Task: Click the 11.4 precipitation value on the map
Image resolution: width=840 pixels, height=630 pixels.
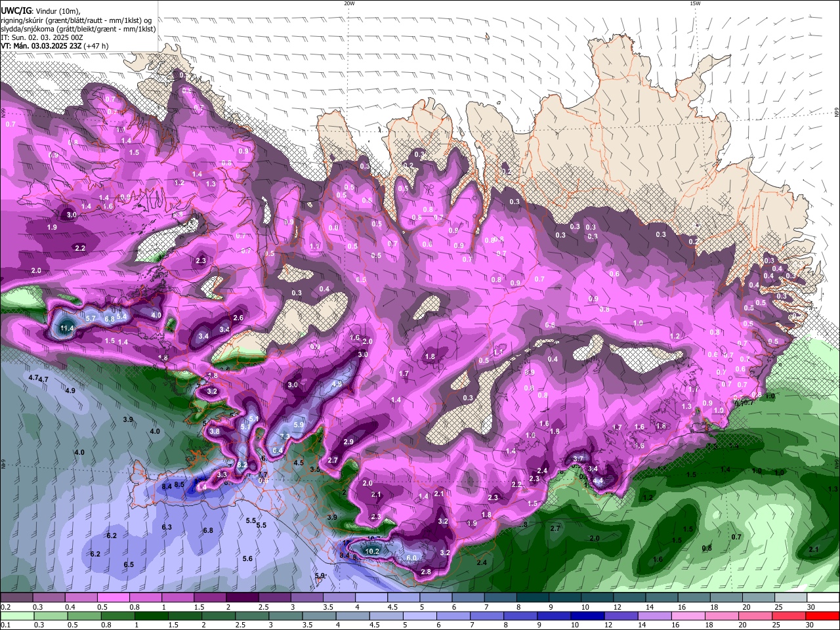Action: pos(67,328)
